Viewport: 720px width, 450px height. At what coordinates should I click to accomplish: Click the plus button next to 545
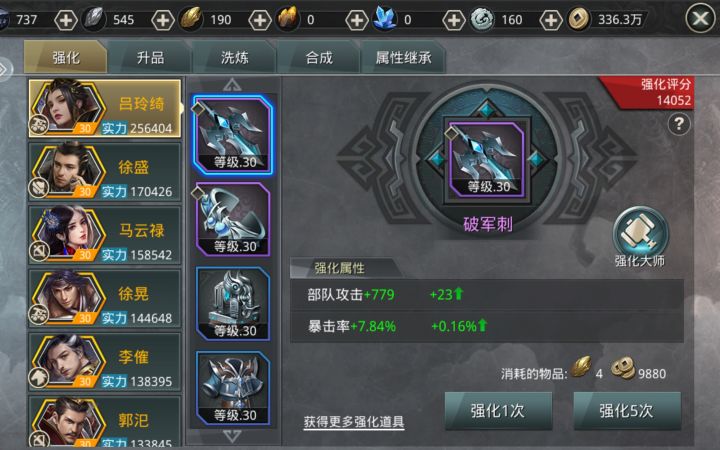(163, 20)
